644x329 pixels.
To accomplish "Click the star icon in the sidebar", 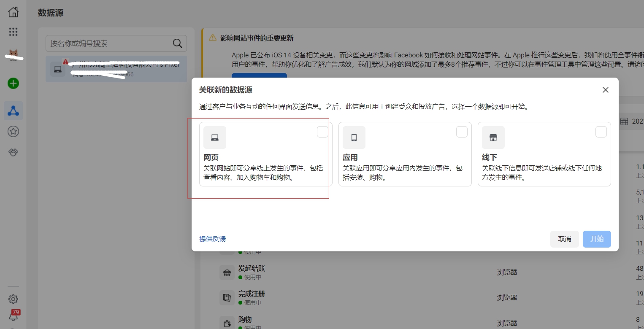I will (x=13, y=131).
